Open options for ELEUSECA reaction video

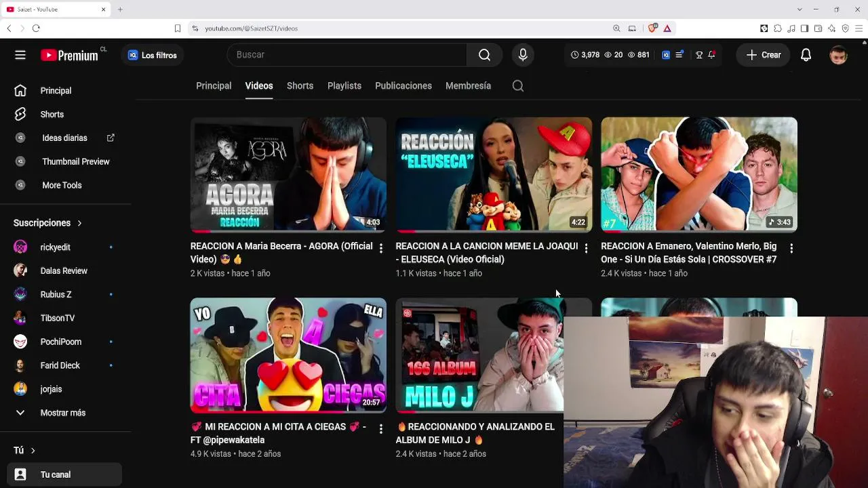pos(586,249)
